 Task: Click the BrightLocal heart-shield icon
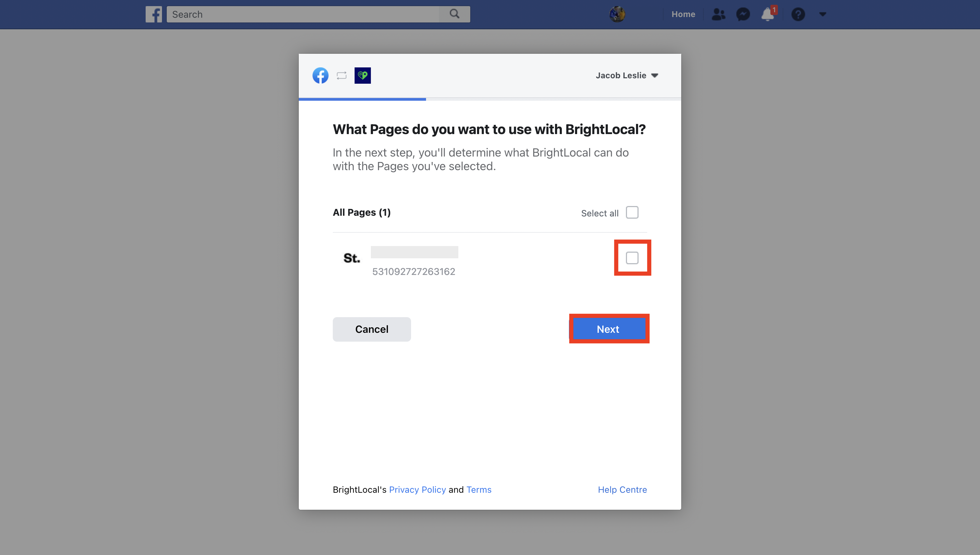click(x=363, y=75)
